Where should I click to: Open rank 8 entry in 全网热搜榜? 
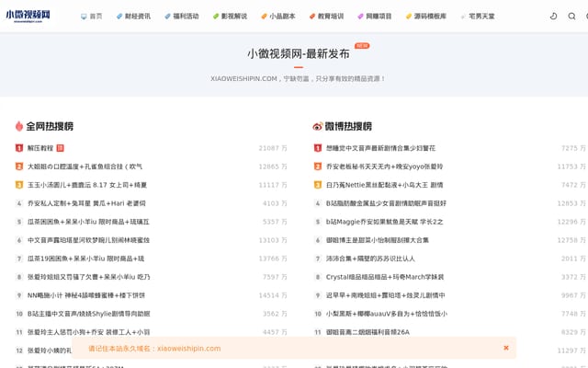(x=88, y=277)
